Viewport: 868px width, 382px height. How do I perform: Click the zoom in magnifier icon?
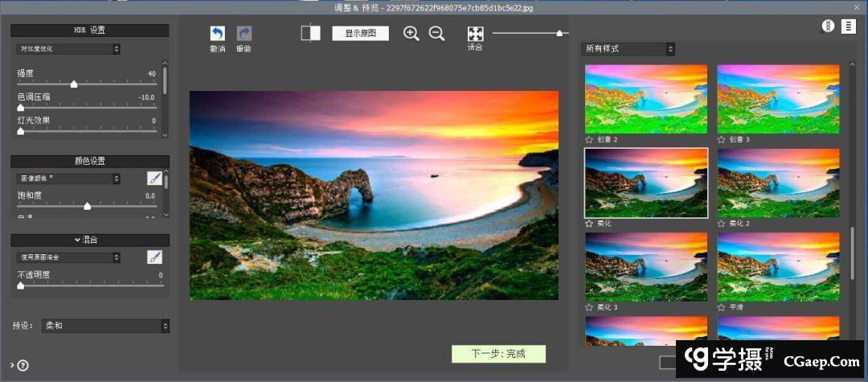pos(411,34)
